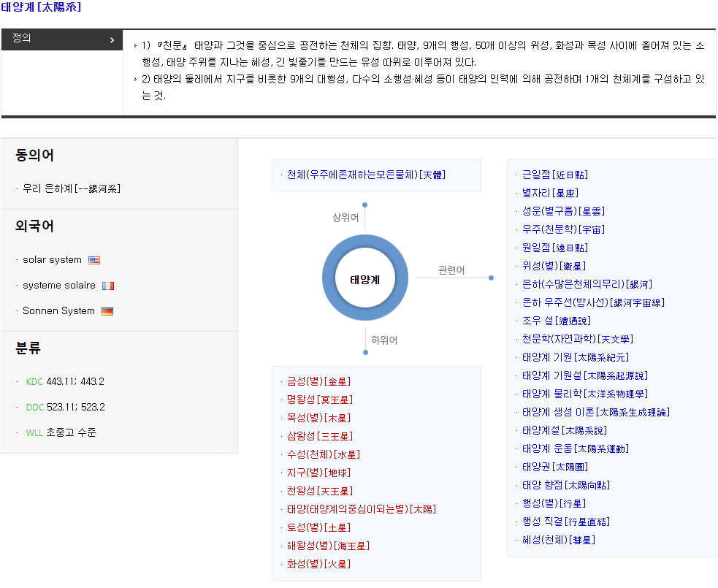Click the synonym 우리 은하계 entry
Image resolution: width=718 pixels, height=588 pixels.
click(x=72, y=188)
